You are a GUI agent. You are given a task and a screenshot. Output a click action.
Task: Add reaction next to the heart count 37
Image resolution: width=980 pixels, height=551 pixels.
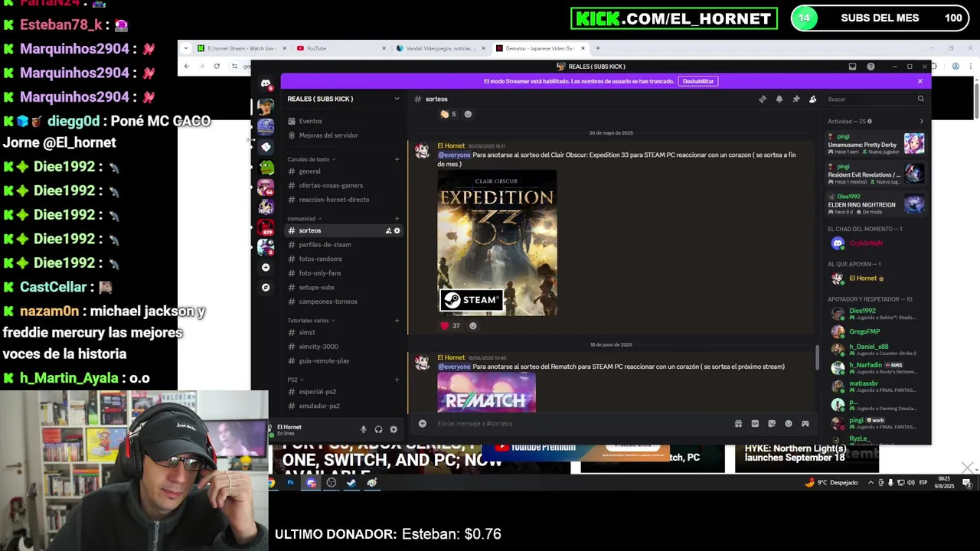pyautogui.click(x=472, y=326)
